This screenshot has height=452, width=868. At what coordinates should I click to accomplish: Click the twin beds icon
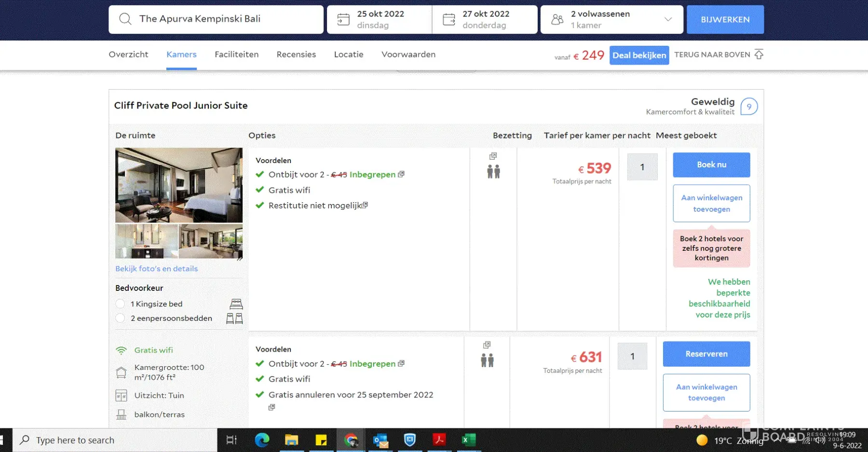pos(235,318)
